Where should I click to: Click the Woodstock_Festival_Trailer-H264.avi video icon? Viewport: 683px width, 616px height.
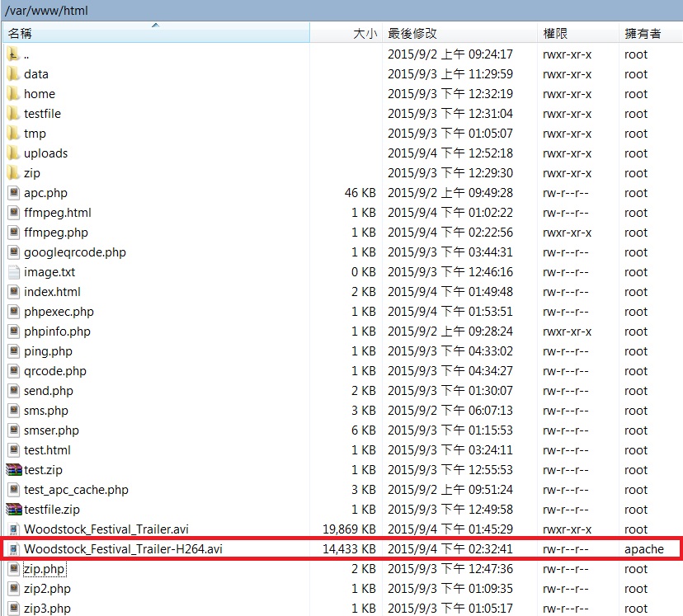tap(14, 549)
